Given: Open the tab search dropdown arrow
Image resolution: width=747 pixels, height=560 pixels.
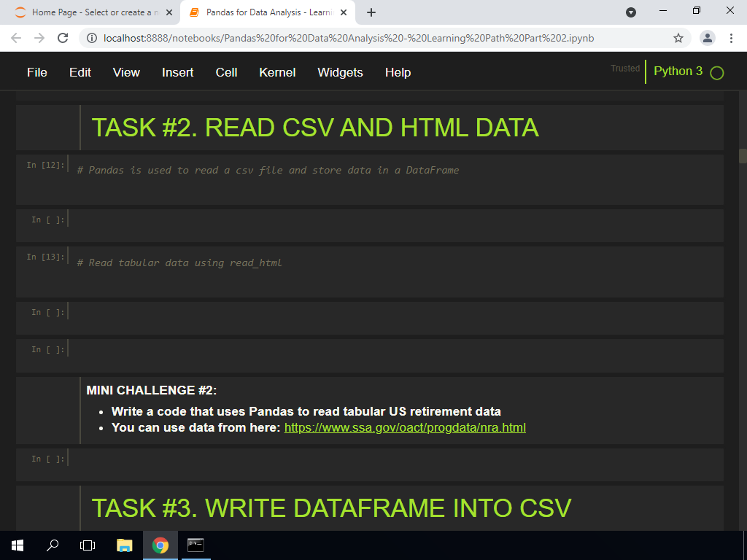Looking at the screenshot, I should (x=631, y=12).
